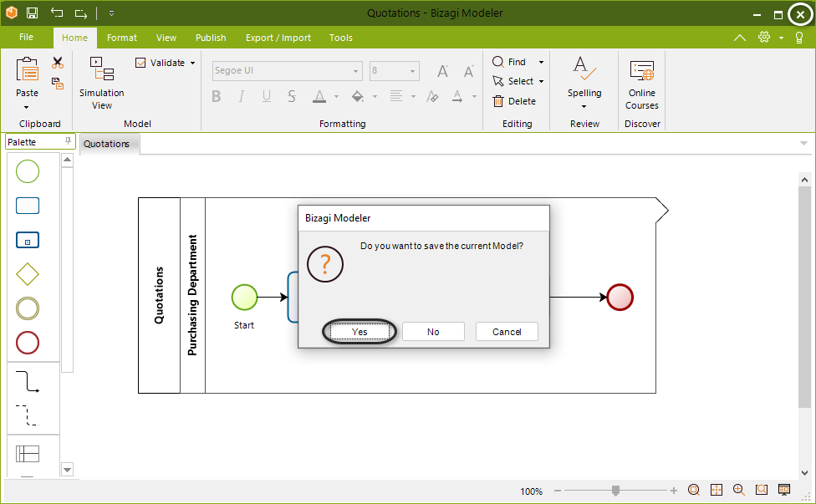
Task: Click the increase font size icon
Action: [443, 71]
